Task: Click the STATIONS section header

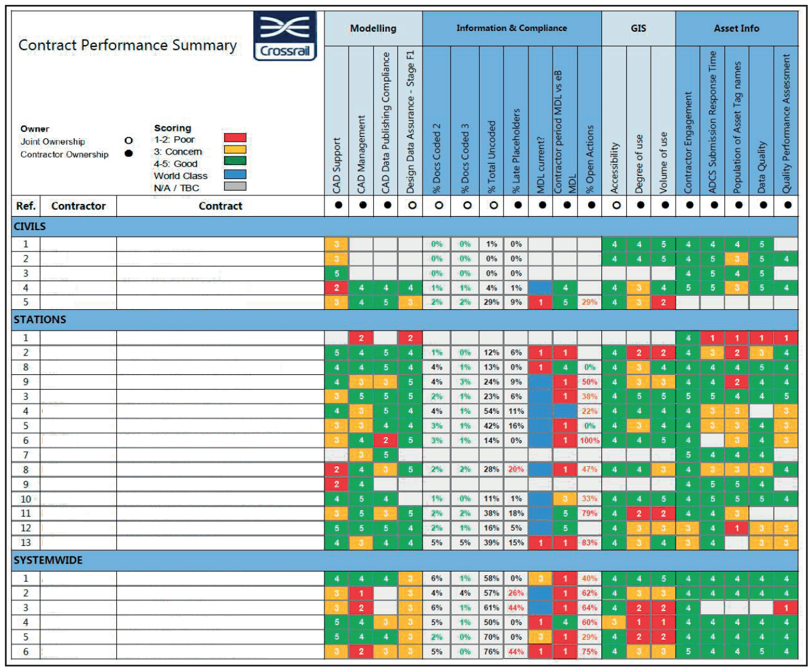Action: (405, 320)
